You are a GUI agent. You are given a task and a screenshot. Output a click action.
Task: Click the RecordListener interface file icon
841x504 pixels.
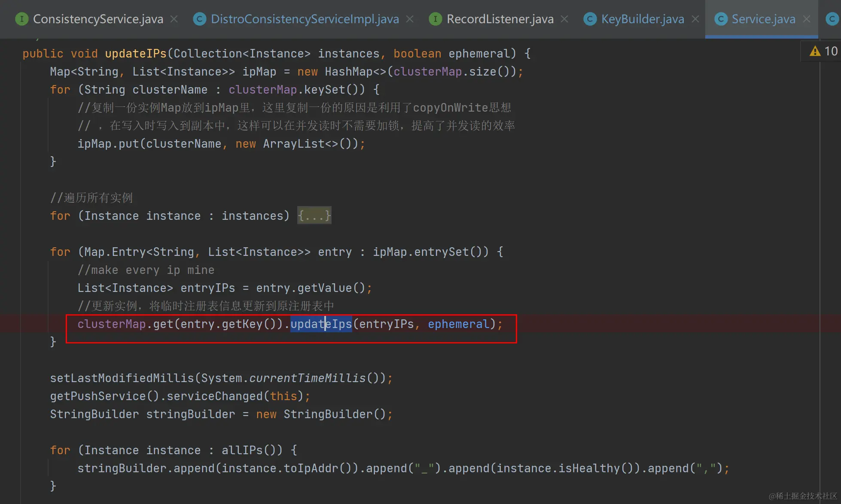point(435,19)
